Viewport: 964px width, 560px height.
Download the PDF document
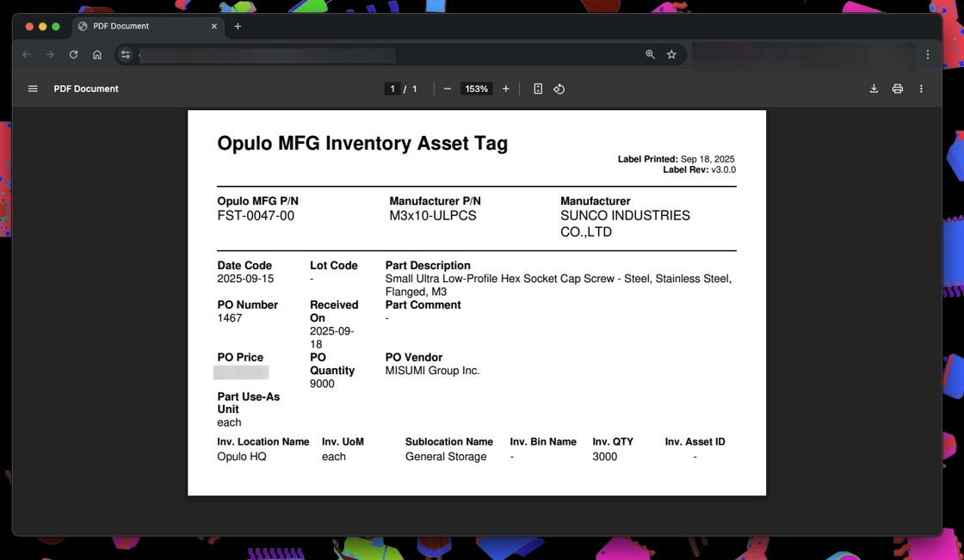[874, 89]
